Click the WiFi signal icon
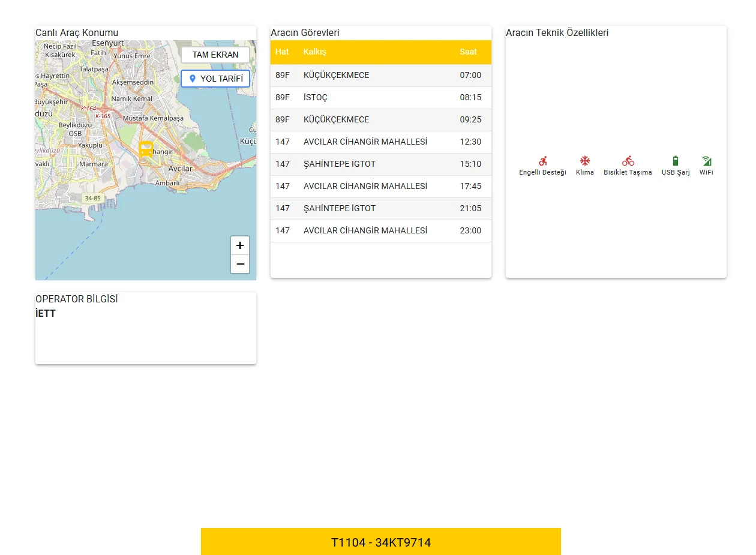 tap(706, 161)
